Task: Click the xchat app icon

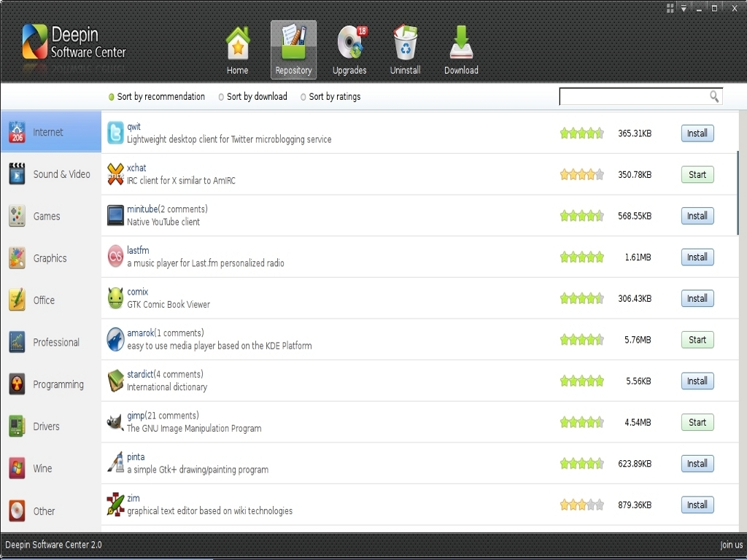Action: click(x=115, y=174)
